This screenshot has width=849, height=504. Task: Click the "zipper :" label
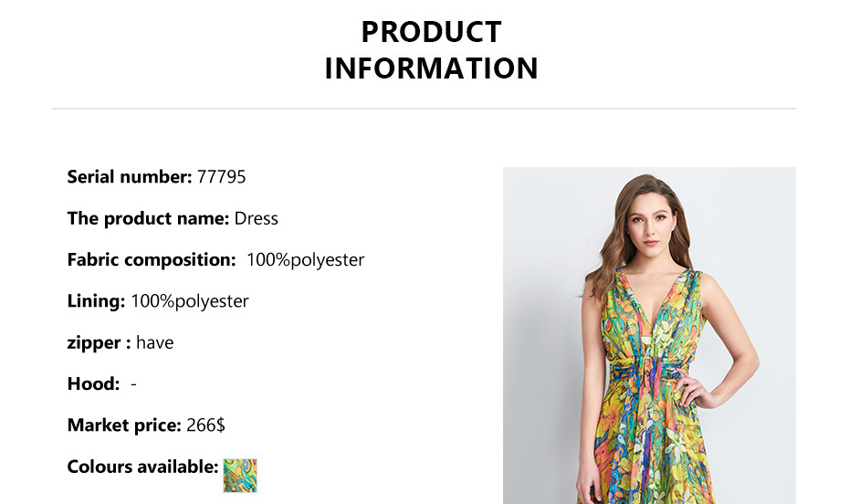pyautogui.click(x=99, y=342)
